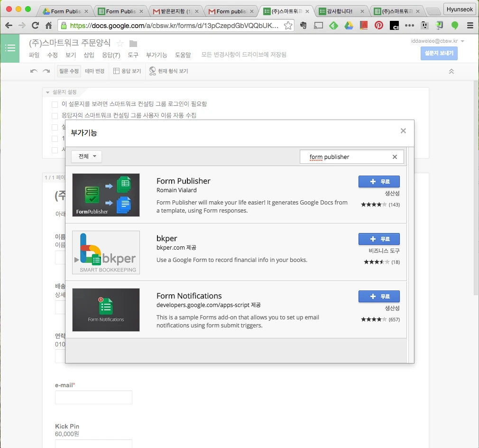Open the 도움말 menu
Viewport: 479px width, 448px height.
coord(183,55)
